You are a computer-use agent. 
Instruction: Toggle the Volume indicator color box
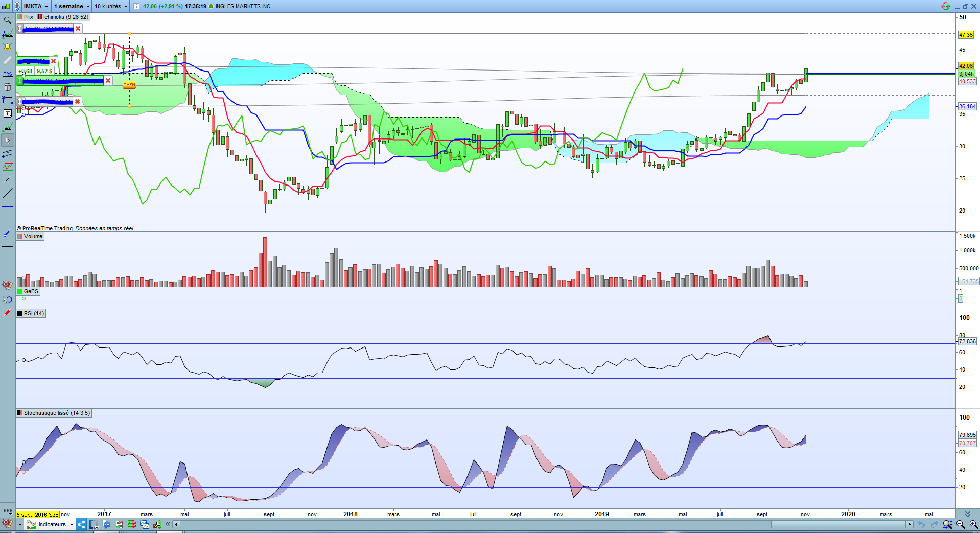pos(20,236)
